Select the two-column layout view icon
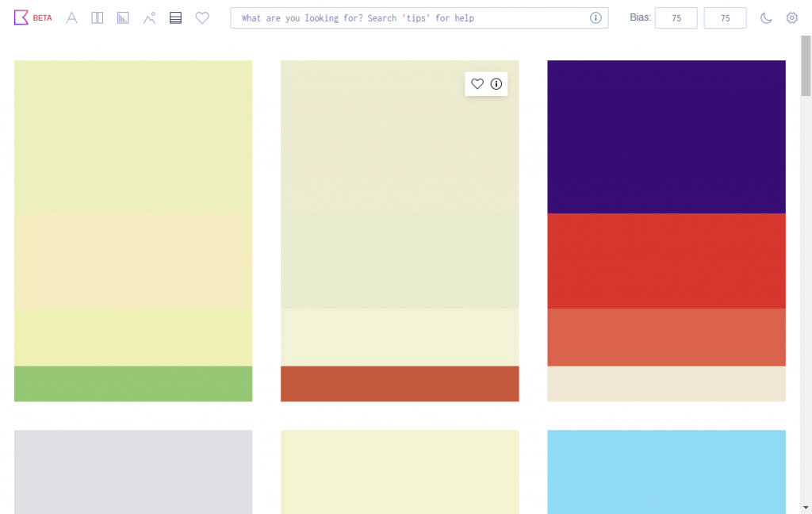The width and height of the screenshot is (812, 514). 98,17
